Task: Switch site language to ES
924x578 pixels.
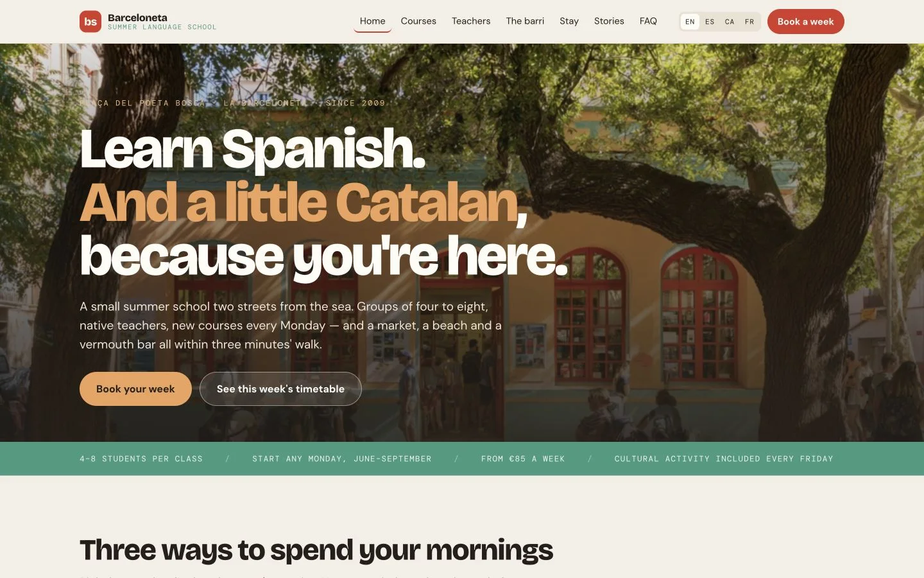Action: (x=710, y=22)
